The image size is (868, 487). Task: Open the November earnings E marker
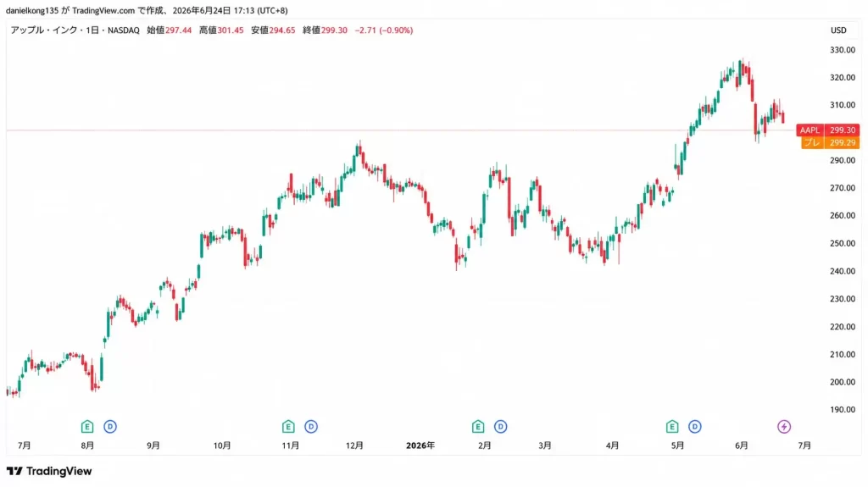(288, 427)
